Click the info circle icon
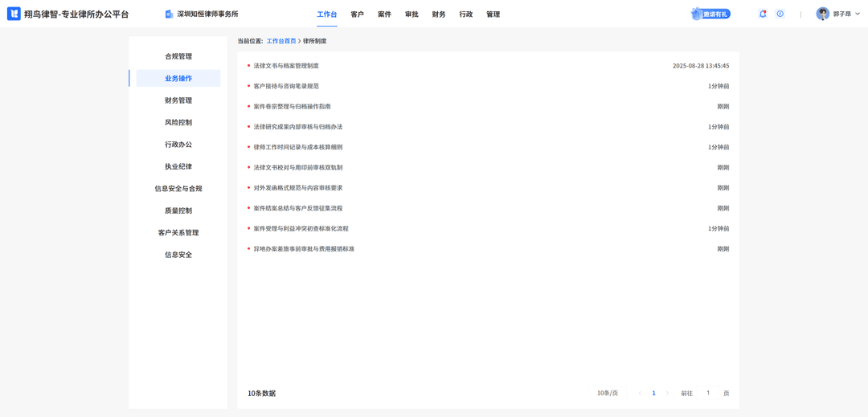This screenshot has height=417, width=868. pyautogui.click(x=780, y=14)
